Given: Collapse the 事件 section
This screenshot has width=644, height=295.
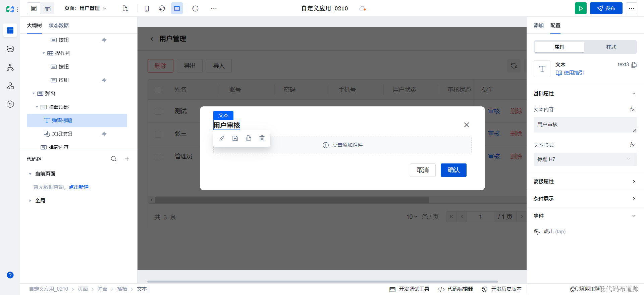Looking at the screenshot, I should coord(585,216).
